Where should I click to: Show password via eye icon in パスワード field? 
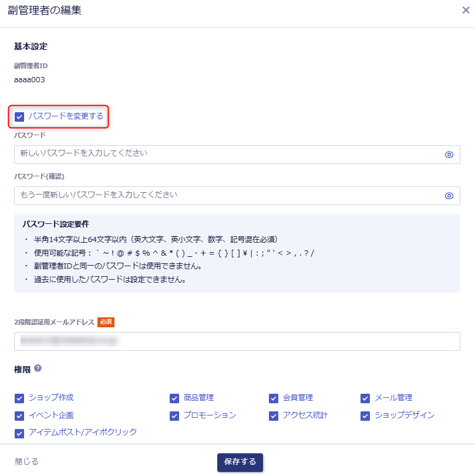449,155
